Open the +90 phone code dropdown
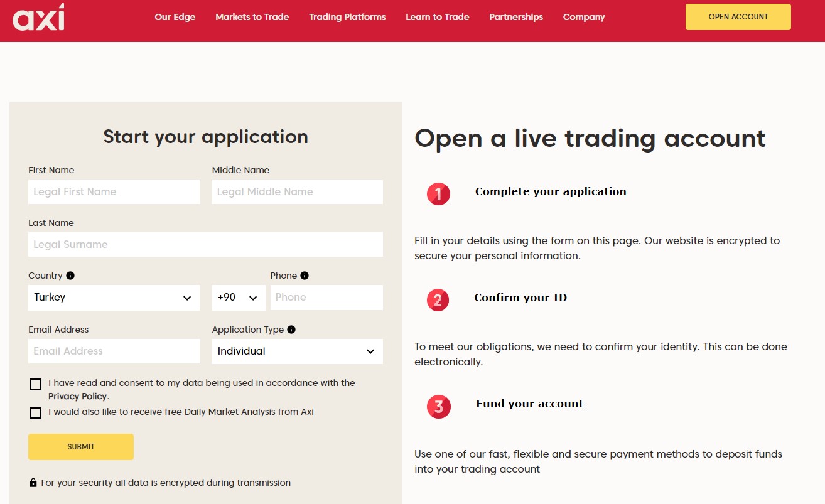Viewport: 825px width, 504px height. coord(239,298)
